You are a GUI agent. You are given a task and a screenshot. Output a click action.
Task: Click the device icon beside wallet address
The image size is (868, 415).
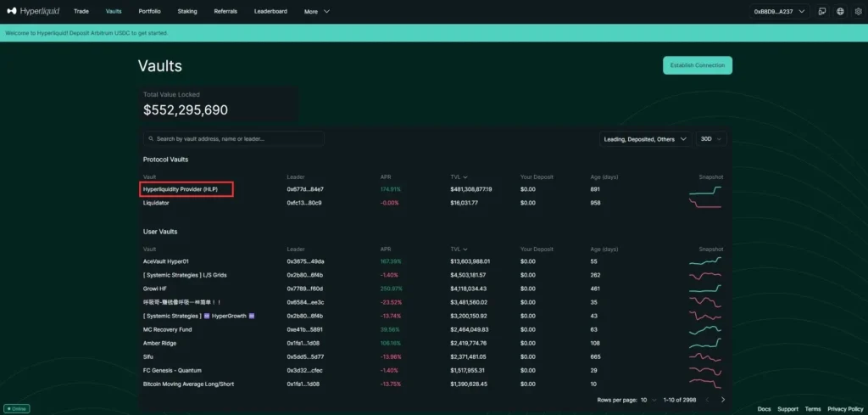[x=821, y=12]
